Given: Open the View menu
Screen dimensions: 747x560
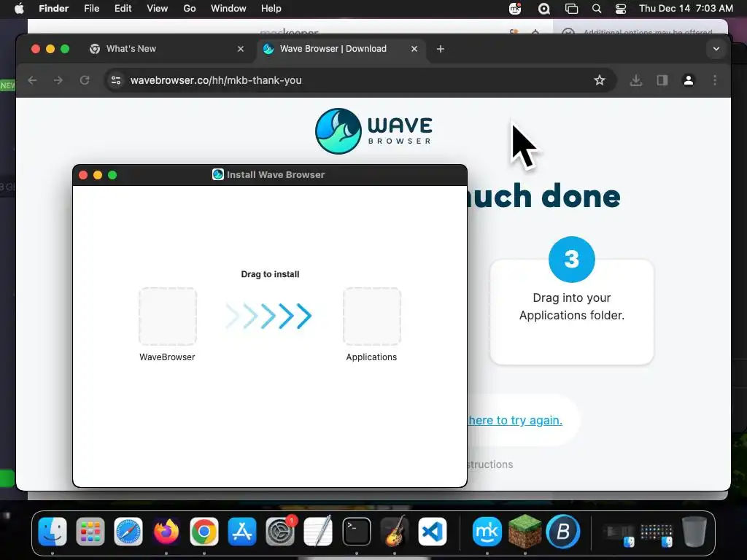Looking at the screenshot, I should point(158,9).
